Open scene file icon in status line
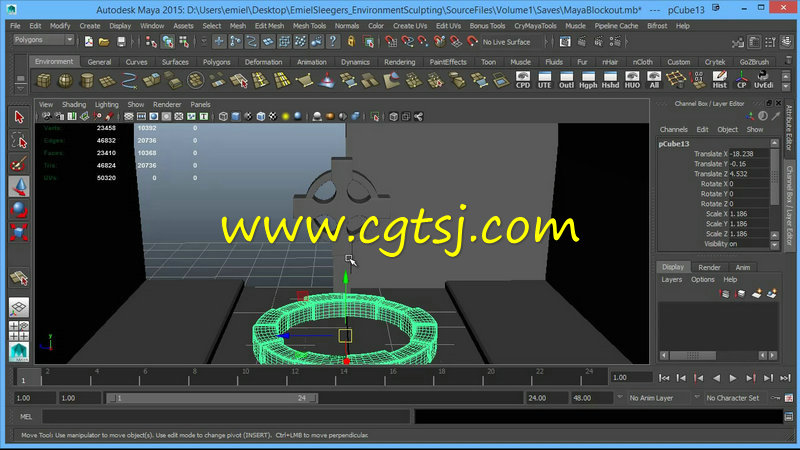The width and height of the screenshot is (800, 450). pos(104,42)
